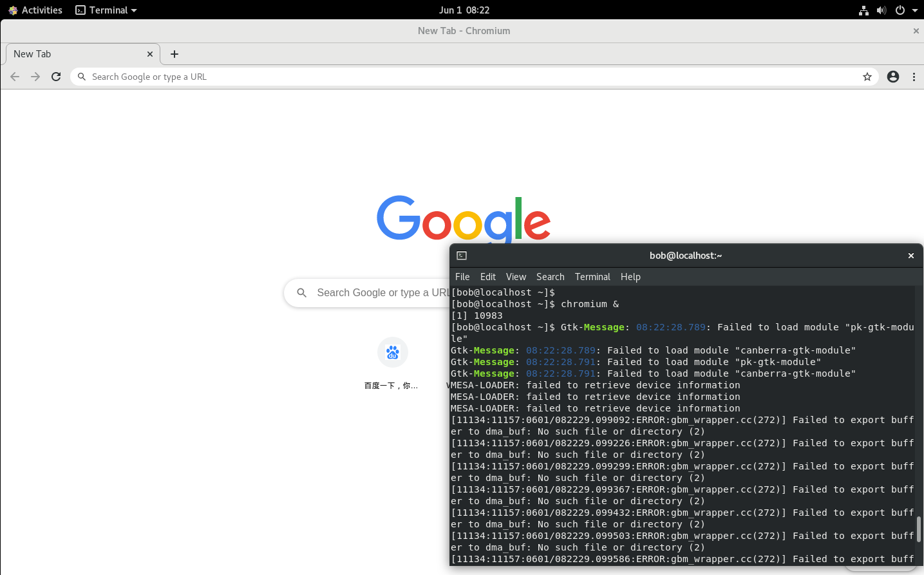924x575 pixels.
Task: Click the power icon in top bar
Action: tap(900, 10)
